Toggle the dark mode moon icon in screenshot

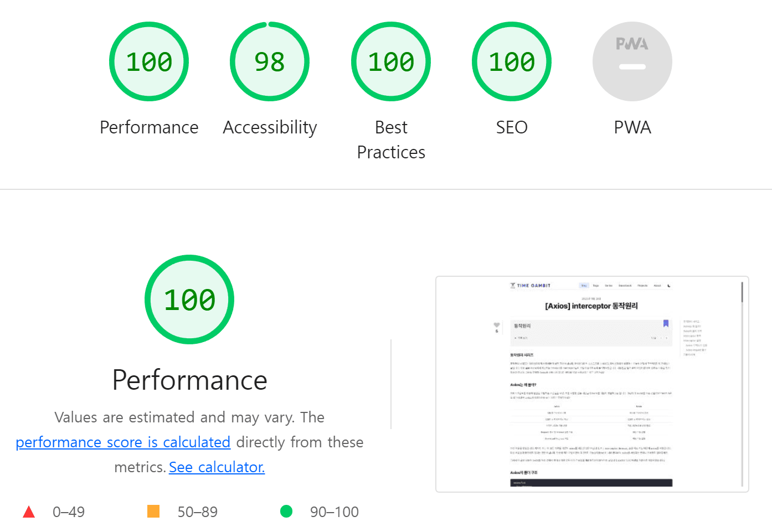[669, 286]
